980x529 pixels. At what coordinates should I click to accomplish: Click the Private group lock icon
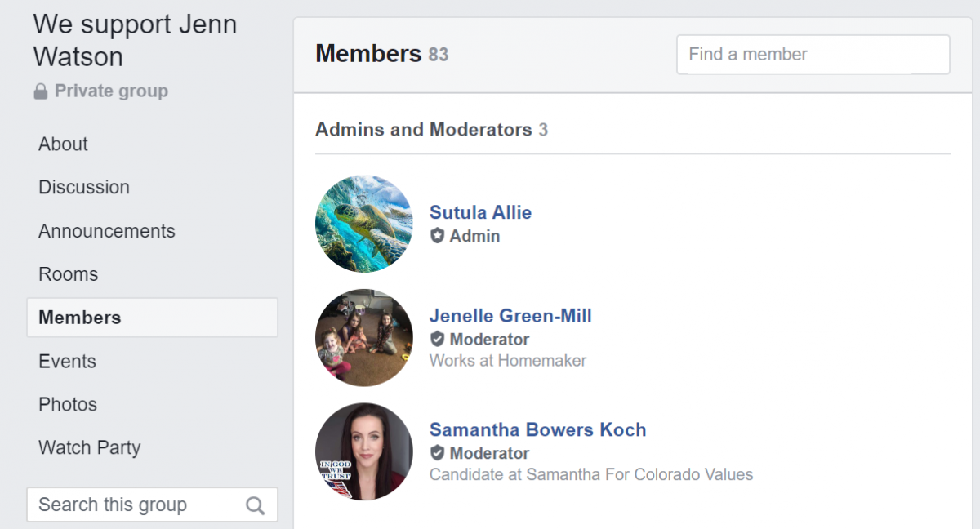click(40, 91)
